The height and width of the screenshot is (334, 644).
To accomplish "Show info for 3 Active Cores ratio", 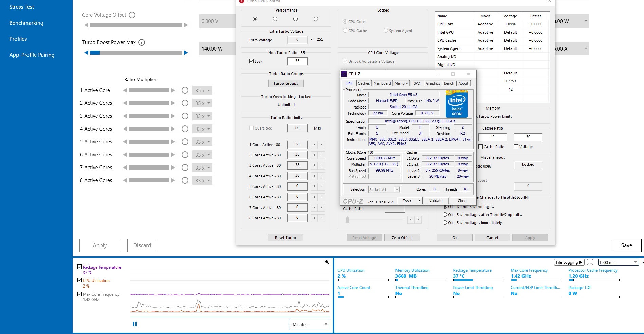I will 185,116.
